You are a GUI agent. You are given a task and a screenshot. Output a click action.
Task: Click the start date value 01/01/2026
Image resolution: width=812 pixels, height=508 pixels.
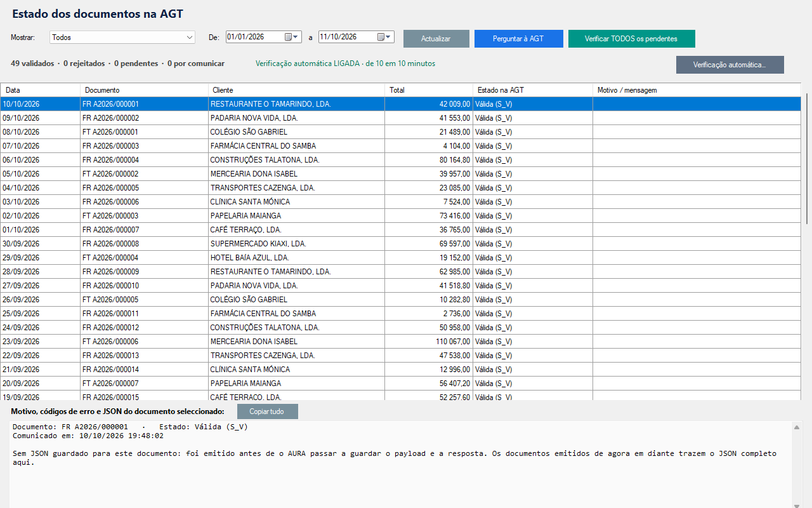(246, 37)
